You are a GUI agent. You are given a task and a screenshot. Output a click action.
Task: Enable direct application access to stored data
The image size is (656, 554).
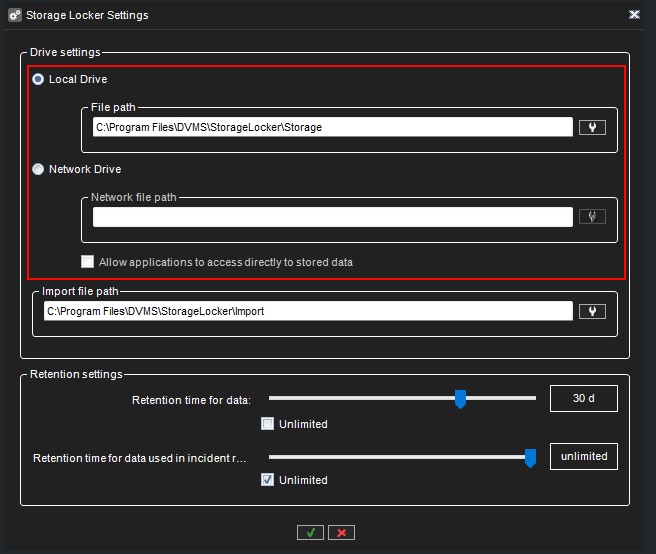[88, 262]
